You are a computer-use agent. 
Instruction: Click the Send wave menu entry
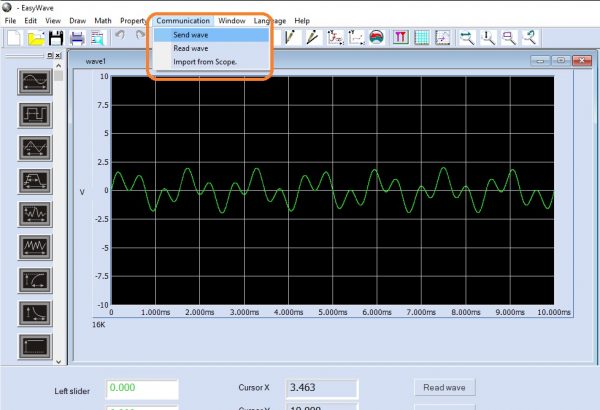point(190,34)
